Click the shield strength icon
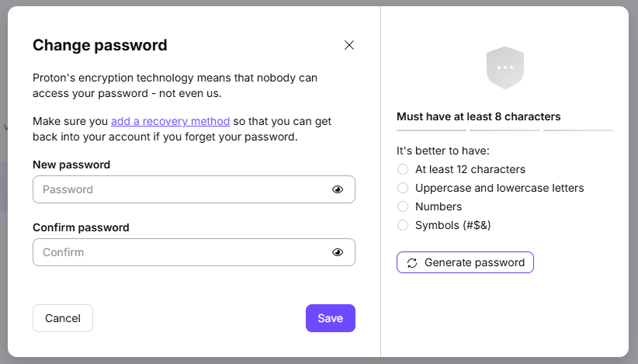The width and height of the screenshot is (638, 364). coord(505,68)
